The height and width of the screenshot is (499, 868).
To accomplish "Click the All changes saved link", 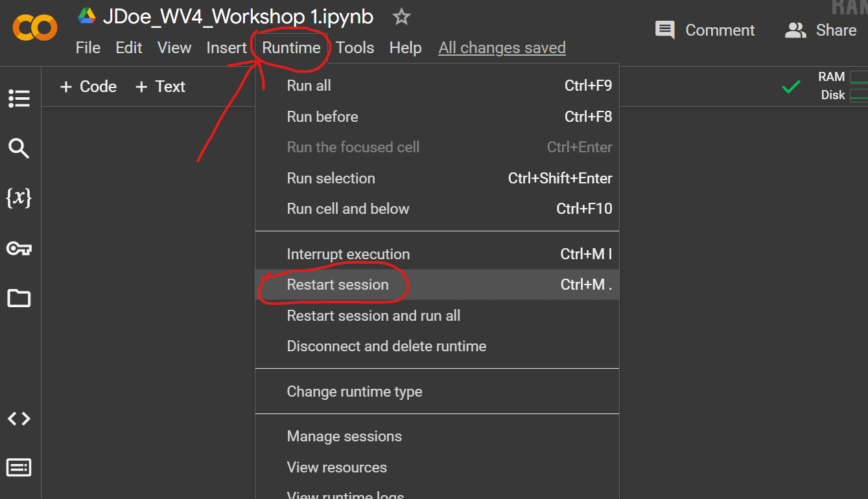I will tap(502, 48).
